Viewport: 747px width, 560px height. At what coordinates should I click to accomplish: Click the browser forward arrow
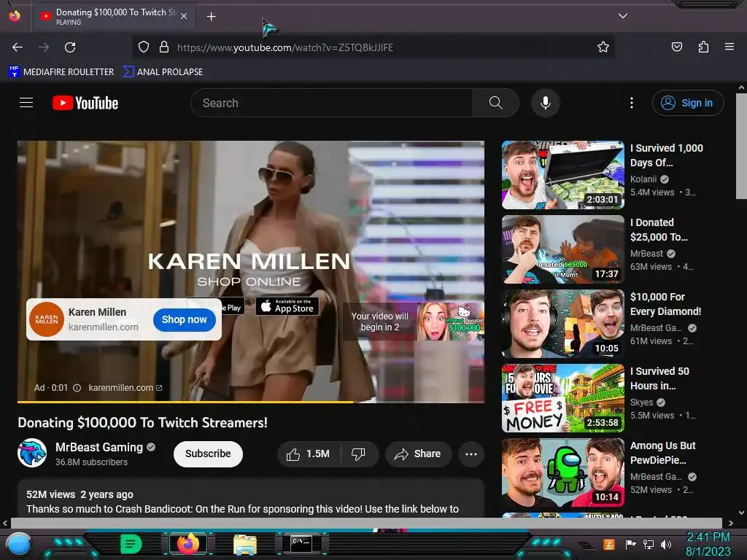[44, 47]
